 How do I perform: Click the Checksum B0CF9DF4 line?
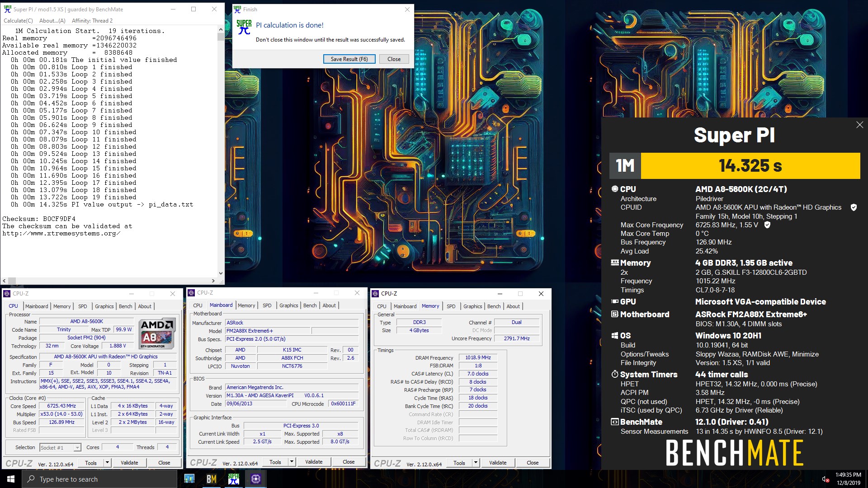[x=39, y=219]
